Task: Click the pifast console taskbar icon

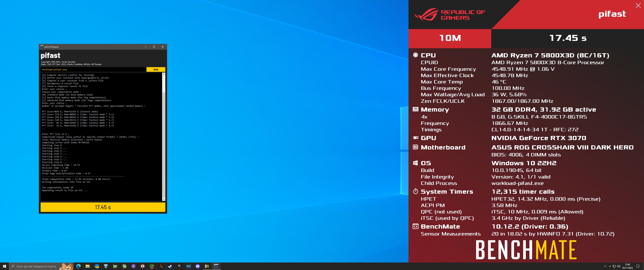Action: [216, 266]
